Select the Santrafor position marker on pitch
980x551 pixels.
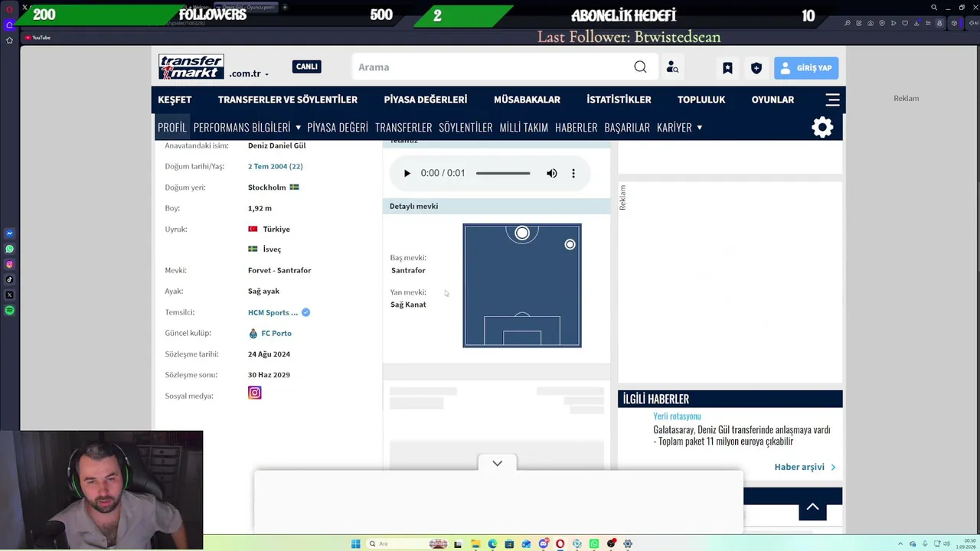click(x=522, y=233)
